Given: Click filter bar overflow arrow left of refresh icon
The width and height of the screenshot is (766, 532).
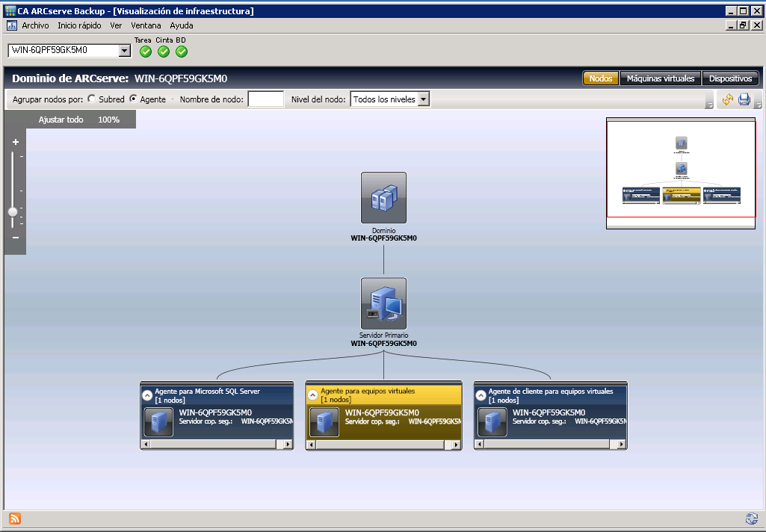Looking at the screenshot, I should (709, 100).
